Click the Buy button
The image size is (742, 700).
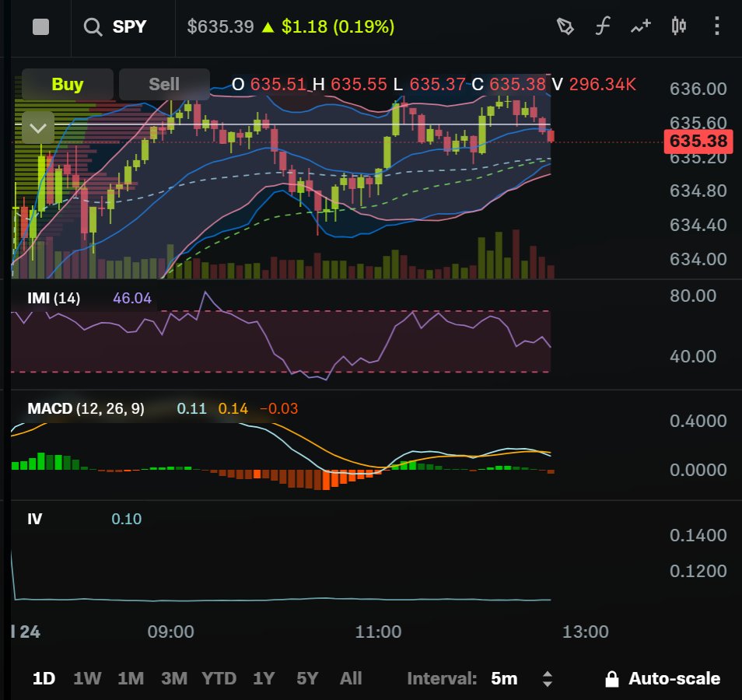pos(67,84)
